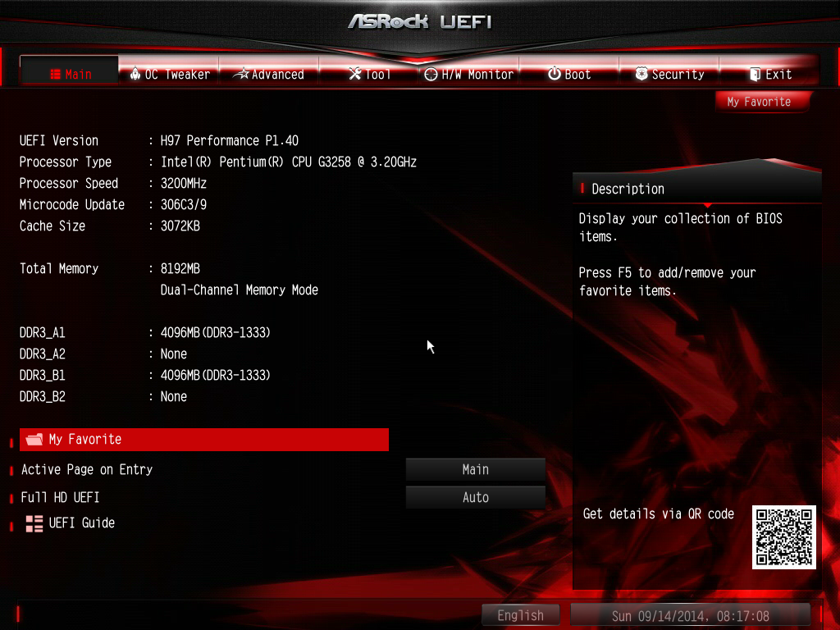
Task: Switch to the Boot tab
Action: click(x=569, y=71)
